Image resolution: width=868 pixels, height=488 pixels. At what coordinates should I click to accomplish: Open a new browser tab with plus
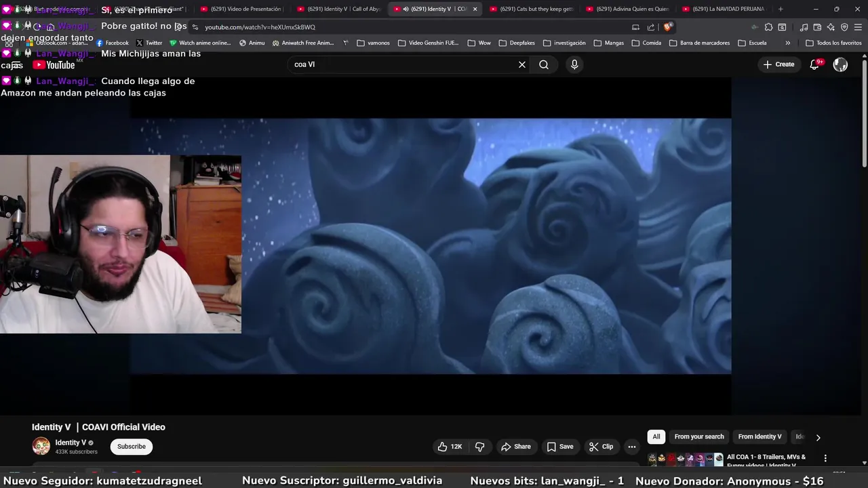tap(781, 9)
